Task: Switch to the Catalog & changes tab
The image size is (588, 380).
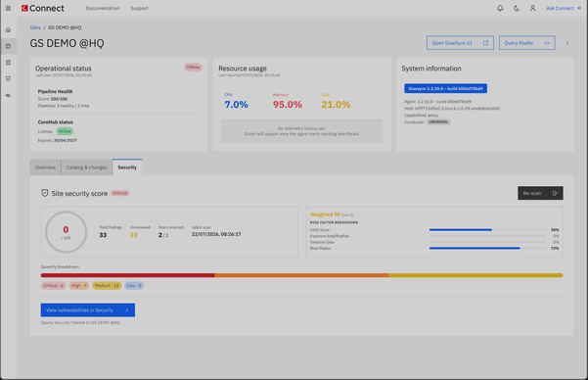Action: [x=87, y=167]
